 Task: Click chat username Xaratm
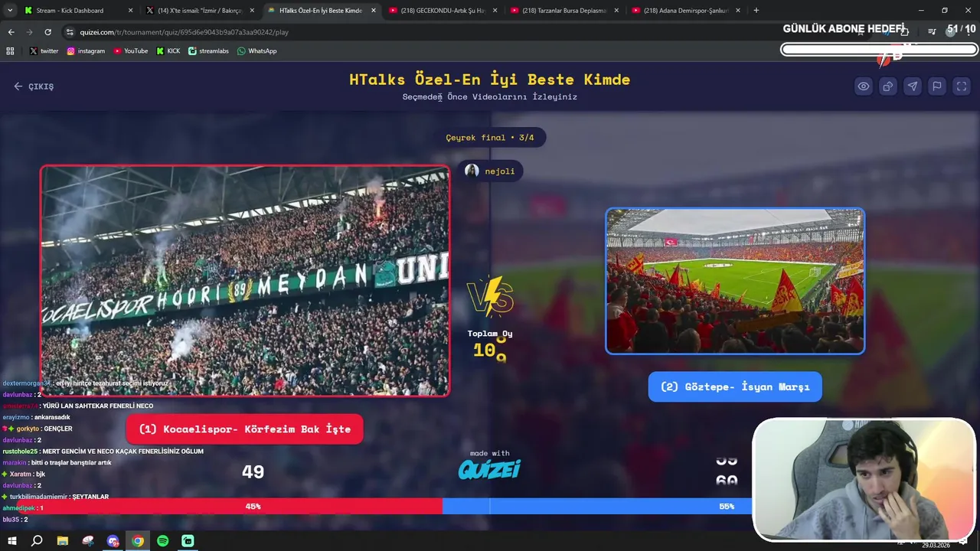(21, 474)
